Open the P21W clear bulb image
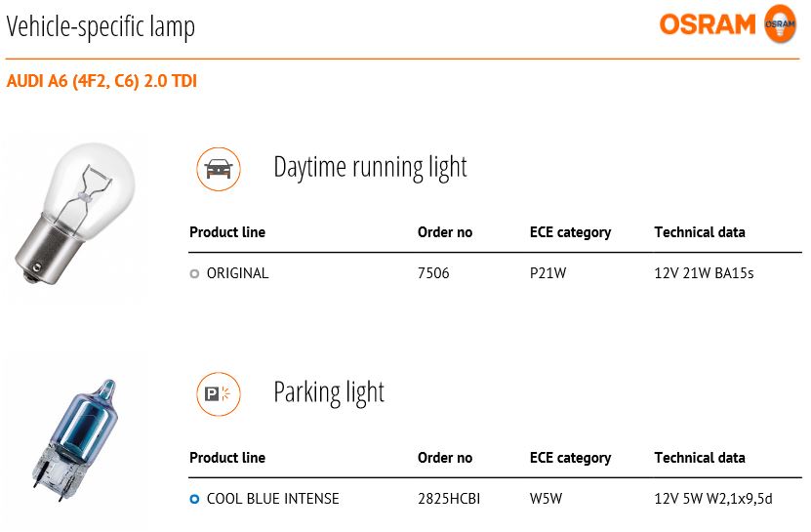Screen dimensions: 811x532 (75, 214)
